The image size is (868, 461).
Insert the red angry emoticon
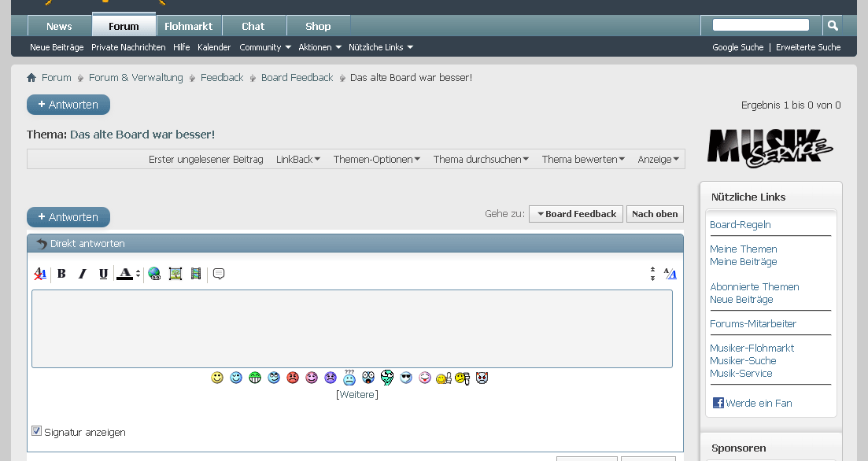pyautogui.click(x=292, y=378)
